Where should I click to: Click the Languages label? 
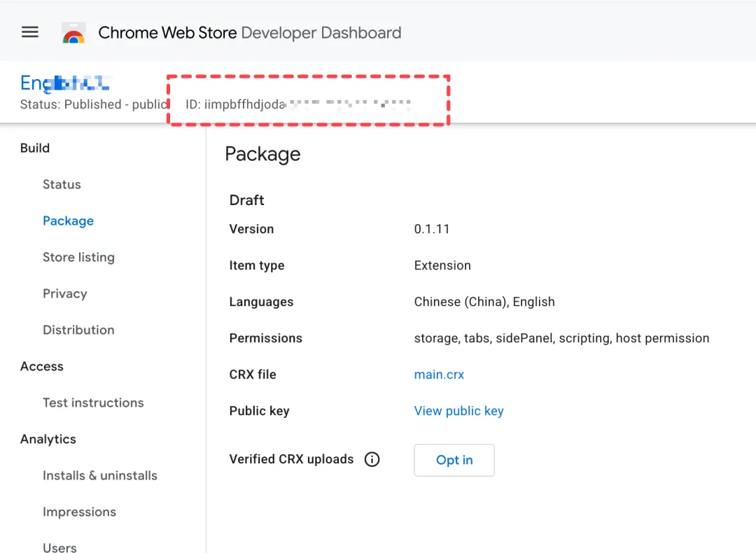coord(261,302)
